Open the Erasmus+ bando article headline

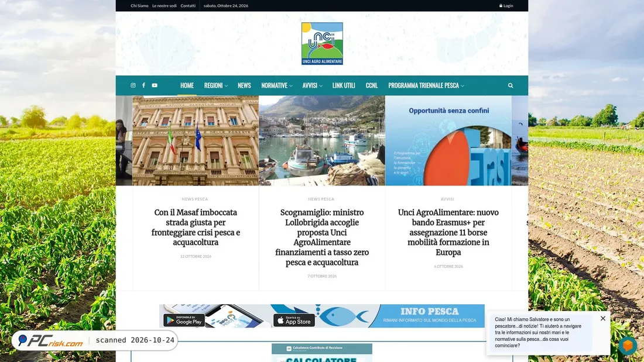[448, 232]
